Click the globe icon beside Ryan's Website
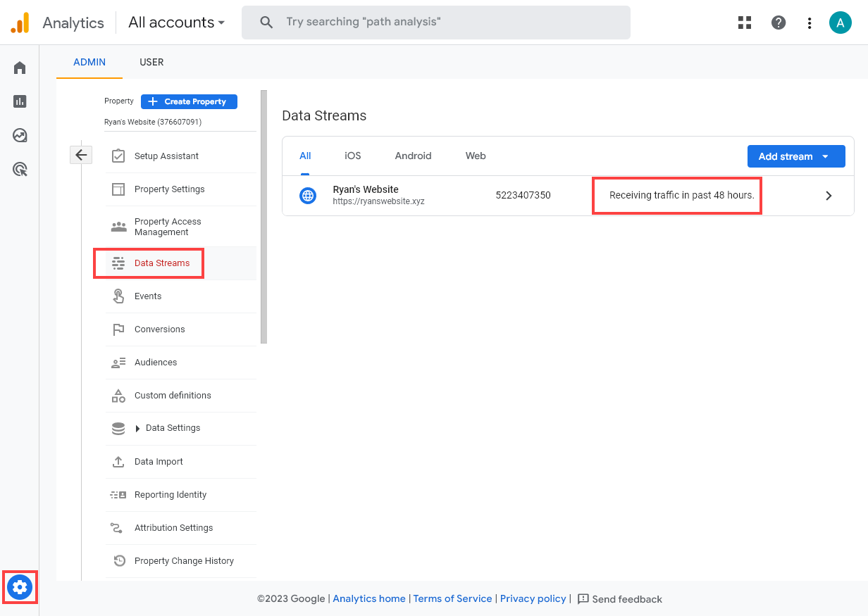This screenshot has height=616, width=868. tap(308, 195)
